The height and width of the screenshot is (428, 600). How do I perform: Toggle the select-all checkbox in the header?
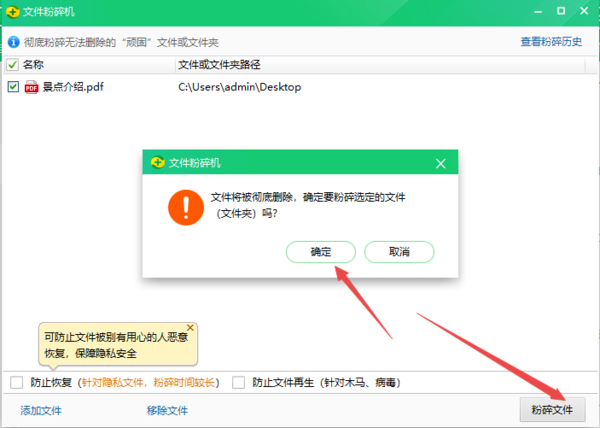(12, 65)
